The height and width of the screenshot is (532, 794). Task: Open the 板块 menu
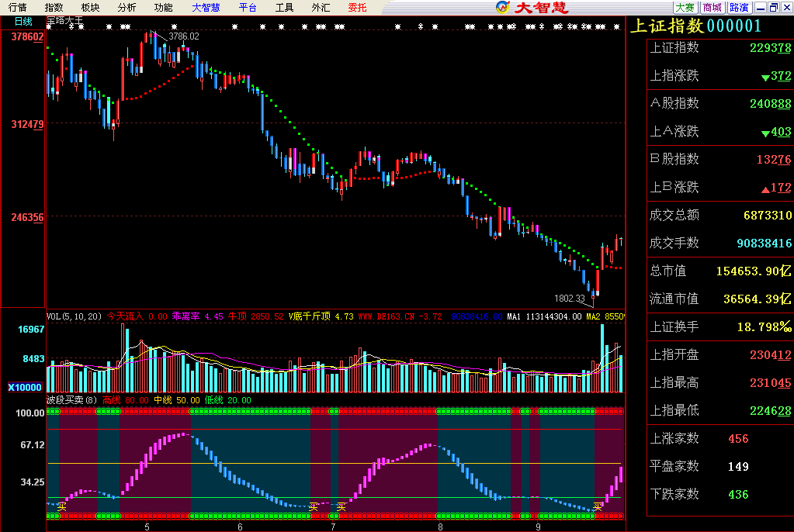(90, 7)
